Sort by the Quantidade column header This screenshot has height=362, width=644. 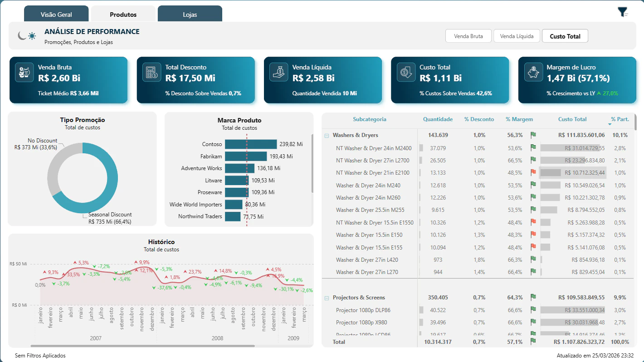pos(438,119)
